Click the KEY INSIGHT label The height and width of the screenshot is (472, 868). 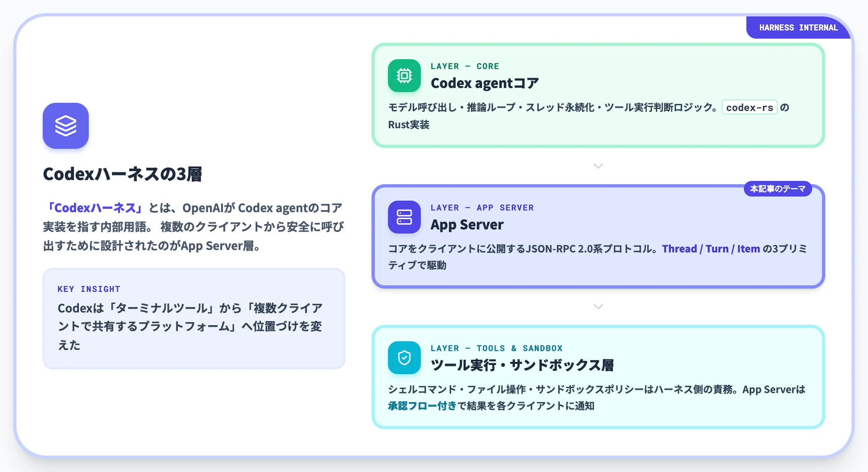89,289
